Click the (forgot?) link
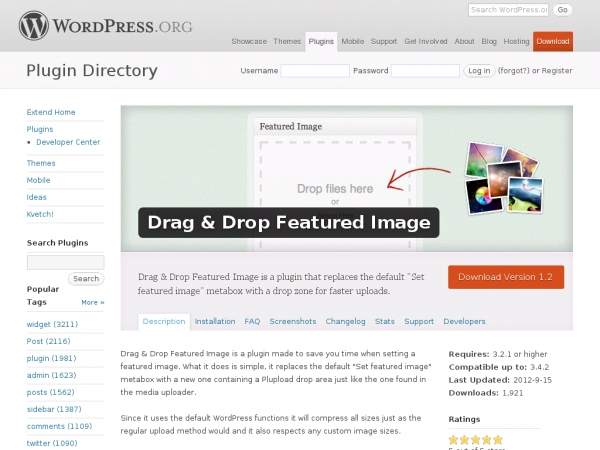Viewport: 600px width, 450px height. coord(514,71)
